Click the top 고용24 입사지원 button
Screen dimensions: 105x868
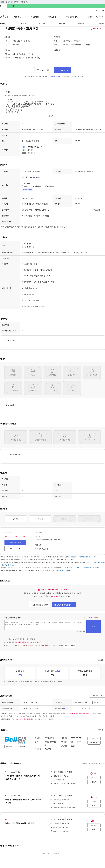pyautogui.click(x=62, y=70)
